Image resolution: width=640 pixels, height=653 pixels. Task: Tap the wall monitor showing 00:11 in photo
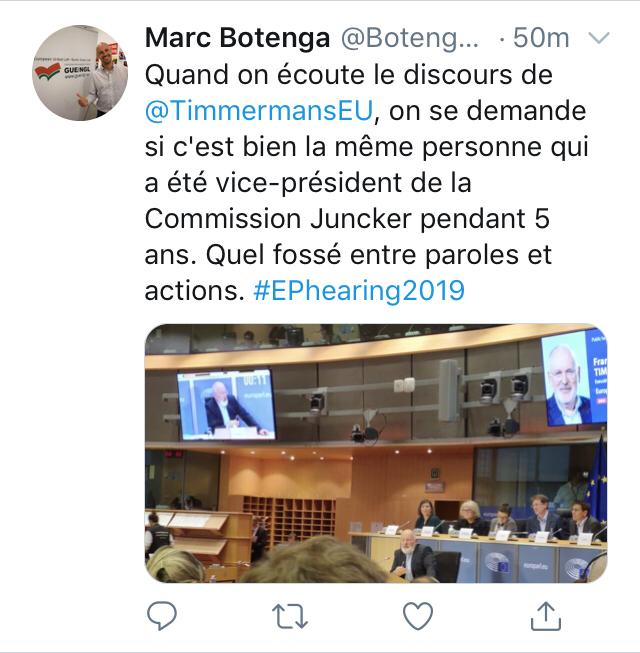[x=226, y=404]
